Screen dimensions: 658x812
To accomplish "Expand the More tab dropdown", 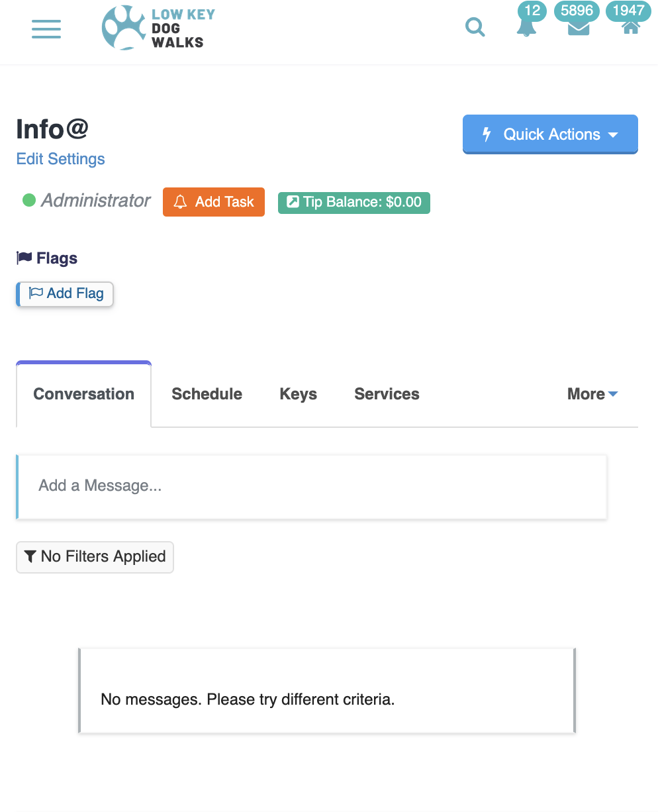I will 592,394.
